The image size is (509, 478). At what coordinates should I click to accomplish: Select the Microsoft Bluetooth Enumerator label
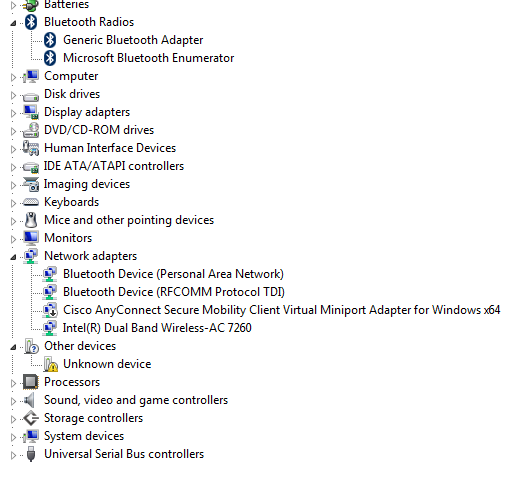(x=149, y=58)
